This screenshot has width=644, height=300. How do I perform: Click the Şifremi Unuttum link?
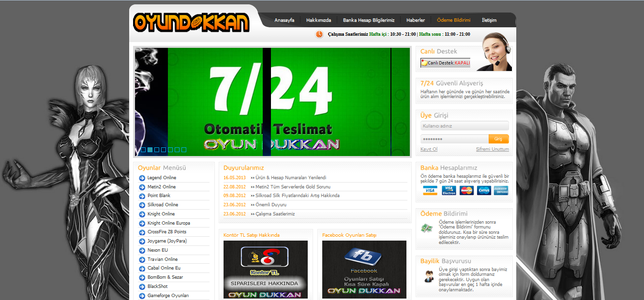492,149
